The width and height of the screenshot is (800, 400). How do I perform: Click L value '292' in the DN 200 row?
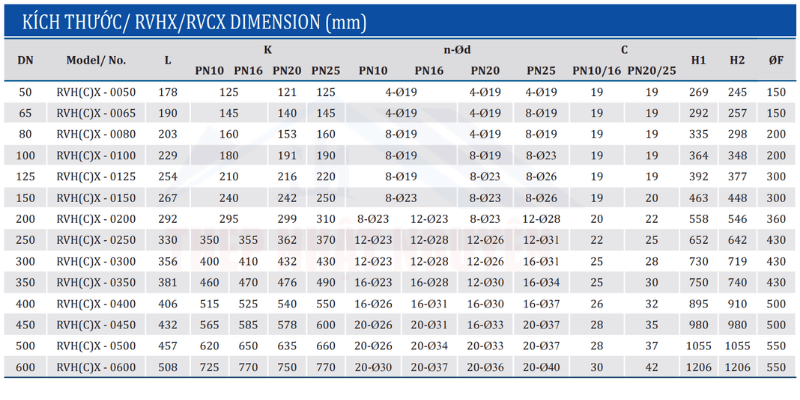tap(168, 219)
